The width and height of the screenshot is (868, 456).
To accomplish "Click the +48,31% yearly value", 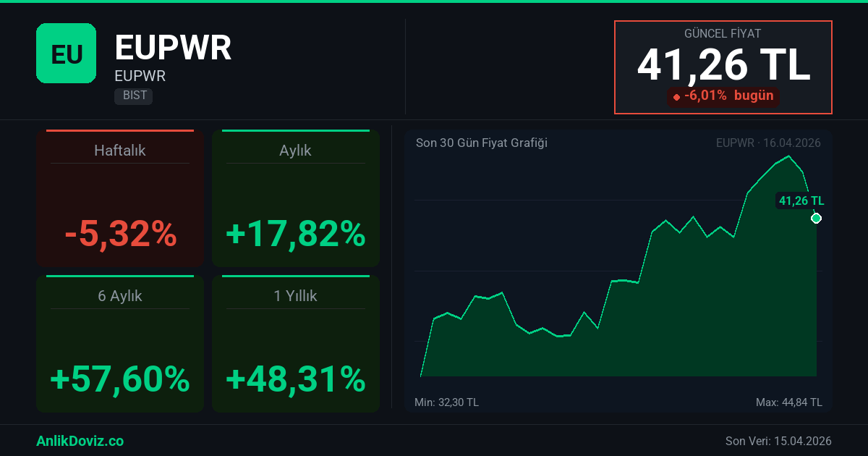I will pos(295,379).
